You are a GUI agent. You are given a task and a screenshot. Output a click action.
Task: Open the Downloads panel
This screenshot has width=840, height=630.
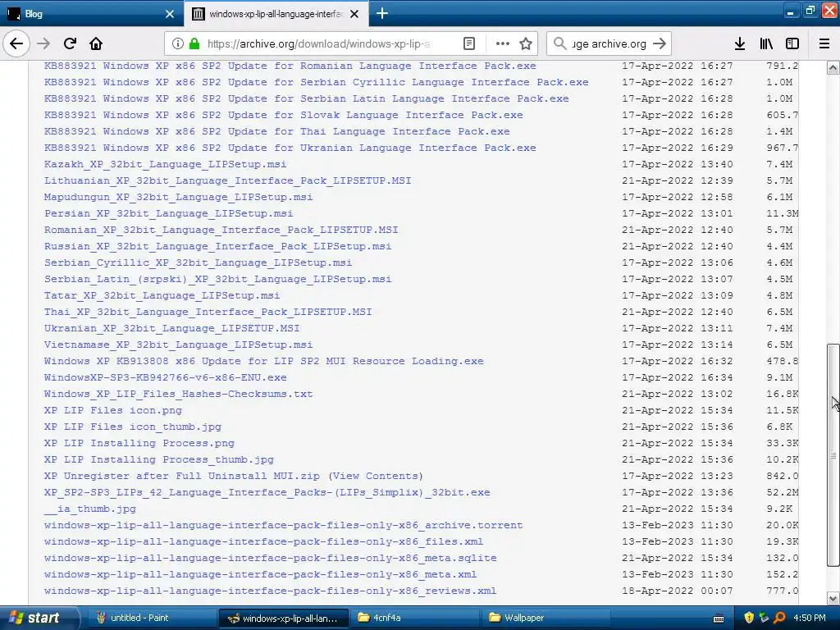tap(740, 44)
